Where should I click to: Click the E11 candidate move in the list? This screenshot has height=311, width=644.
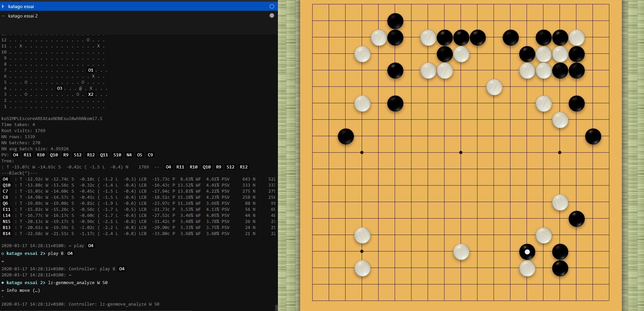pos(6,209)
